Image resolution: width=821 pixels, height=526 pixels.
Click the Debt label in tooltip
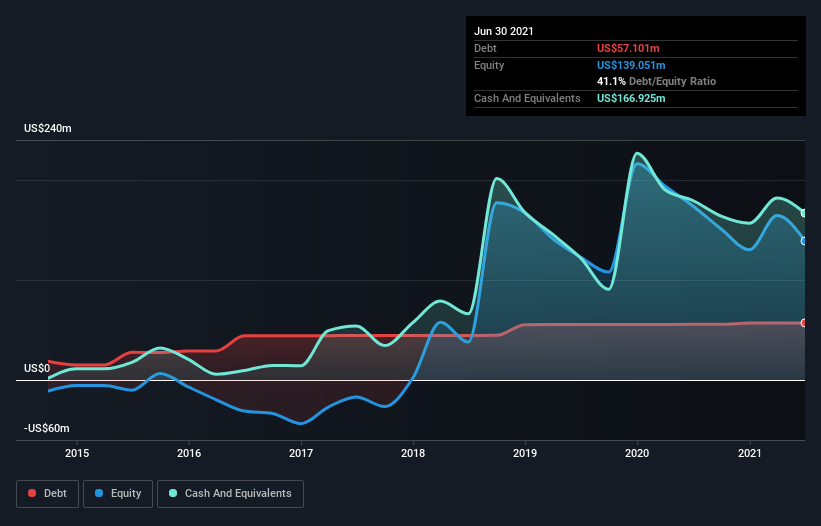pos(485,48)
